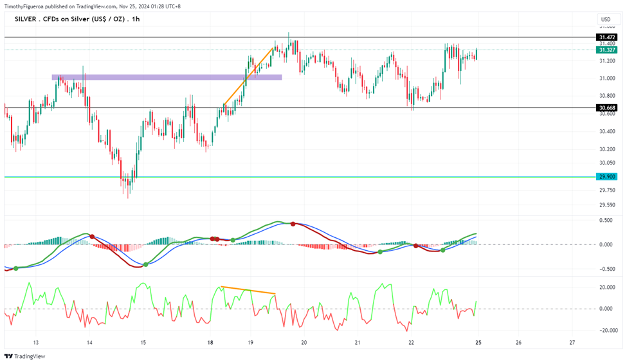Viewport: 627px width, 364px height.
Task: Click the green 31.327 current price label
Action: [x=606, y=50]
